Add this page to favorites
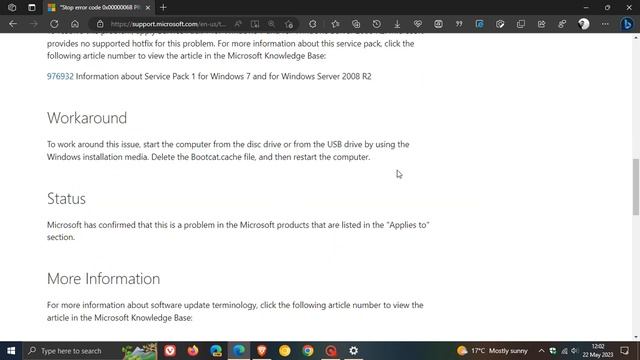640x360 pixels. pos(289,24)
